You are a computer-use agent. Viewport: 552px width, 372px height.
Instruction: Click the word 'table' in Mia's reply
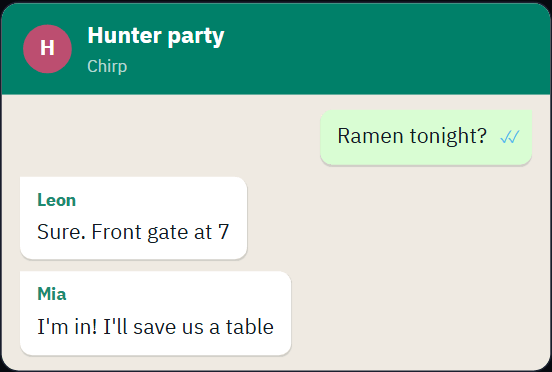pyautogui.click(x=250, y=327)
